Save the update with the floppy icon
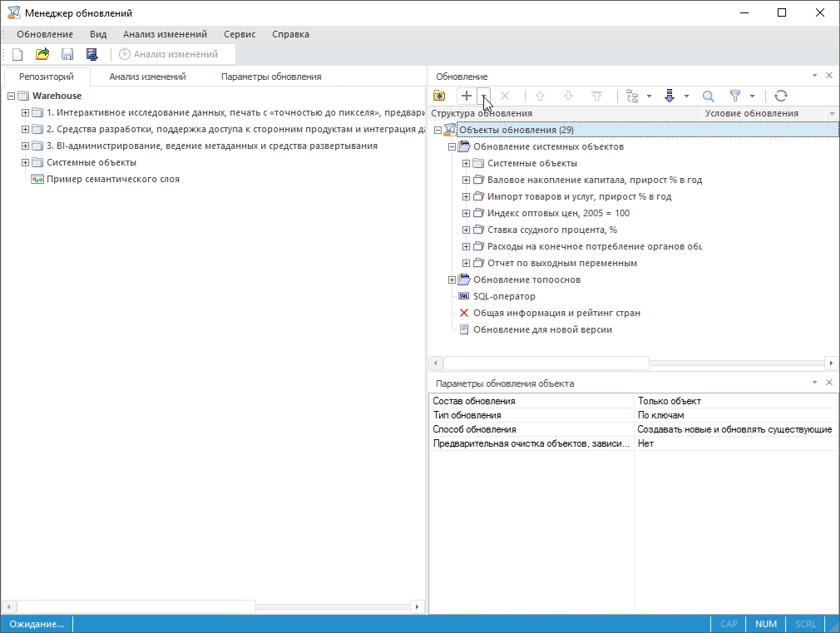The image size is (840, 633). coord(67,54)
